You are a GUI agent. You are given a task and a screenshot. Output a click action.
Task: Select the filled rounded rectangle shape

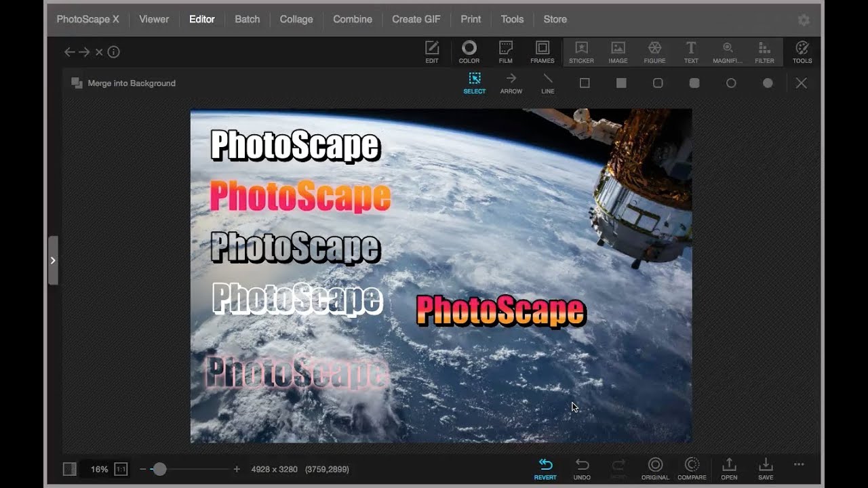[x=694, y=83]
